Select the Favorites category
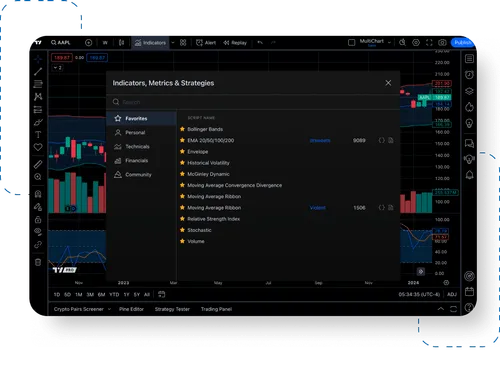This screenshot has width=500, height=375. [x=141, y=118]
